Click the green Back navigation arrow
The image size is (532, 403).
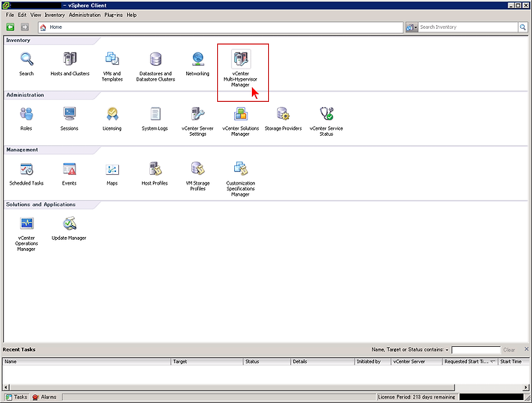(10, 27)
